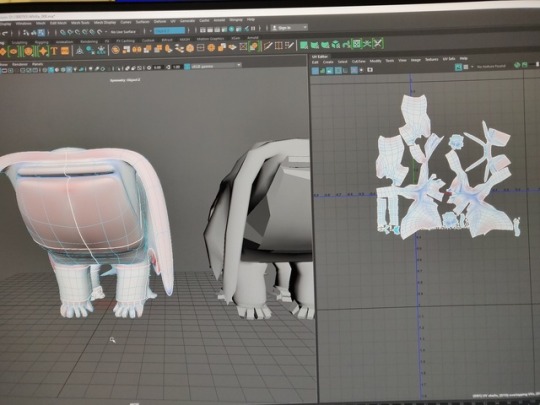
Task: Toggle the UV Editor shaded display button
Action: [x=330, y=70]
